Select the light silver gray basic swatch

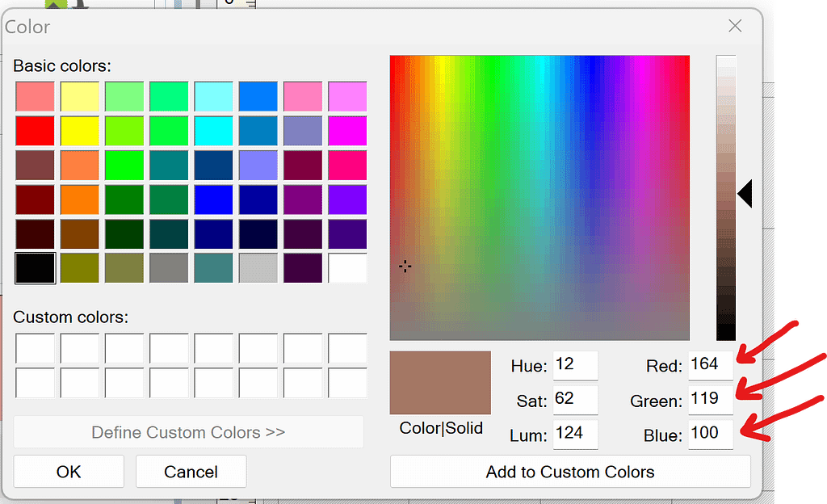coord(258,268)
